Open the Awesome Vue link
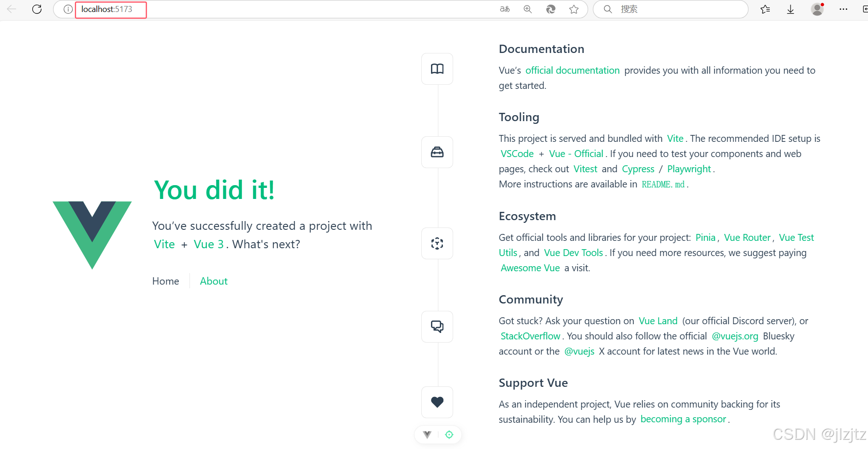 530,268
